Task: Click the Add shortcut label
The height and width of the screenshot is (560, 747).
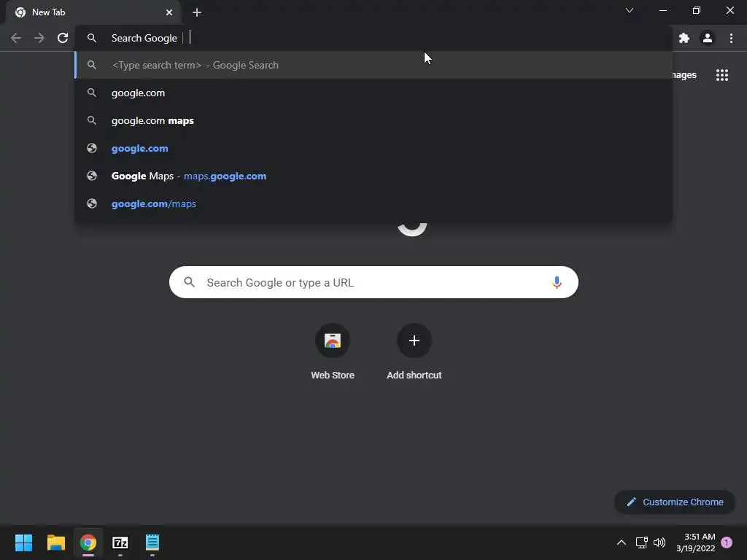Action: [x=414, y=376]
